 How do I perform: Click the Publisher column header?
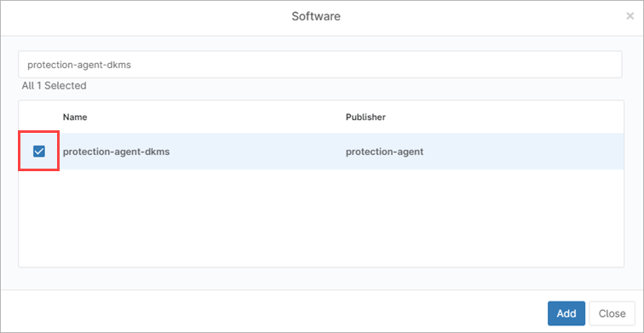[x=365, y=117]
